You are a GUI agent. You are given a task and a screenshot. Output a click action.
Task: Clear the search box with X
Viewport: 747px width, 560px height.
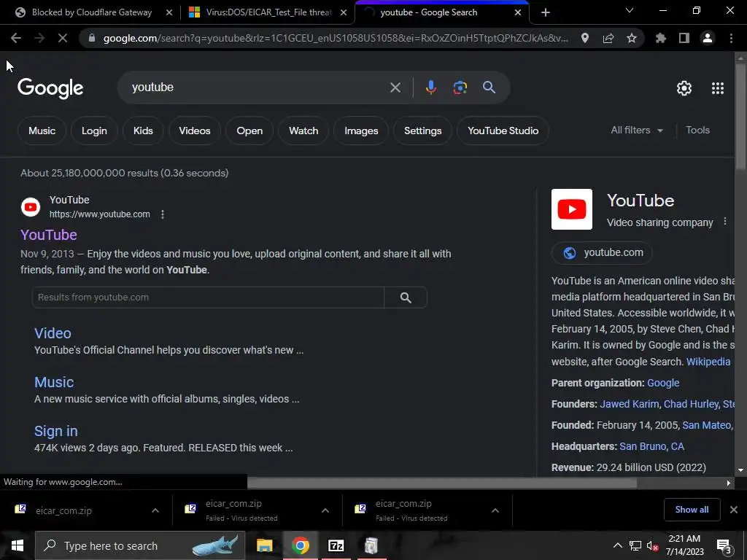pos(395,87)
